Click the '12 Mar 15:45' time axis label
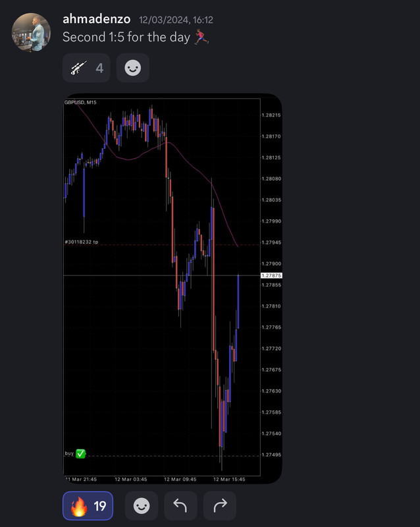The width and height of the screenshot is (420, 527). [229, 480]
